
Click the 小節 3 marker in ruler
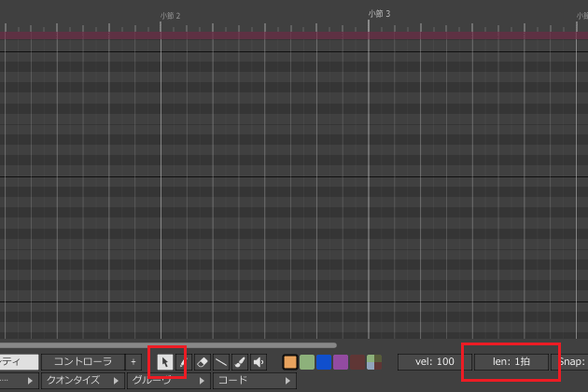379,14
